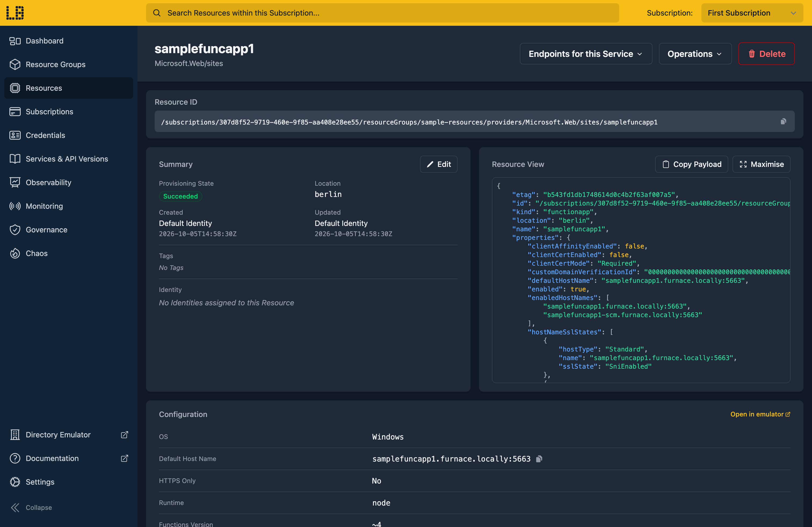Click the Resource ID path field
This screenshot has width=812, height=527.
pyautogui.click(x=474, y=121)
